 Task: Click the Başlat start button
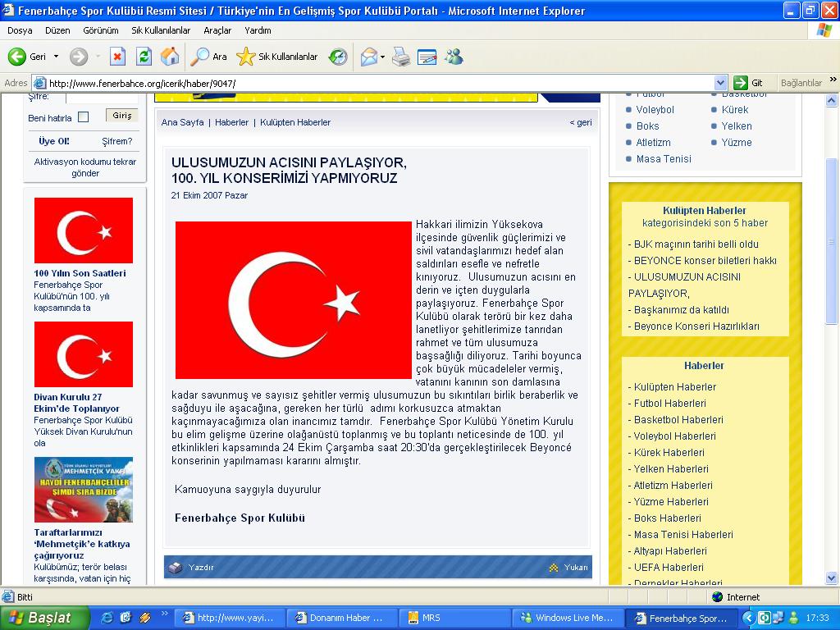(41, 618)
